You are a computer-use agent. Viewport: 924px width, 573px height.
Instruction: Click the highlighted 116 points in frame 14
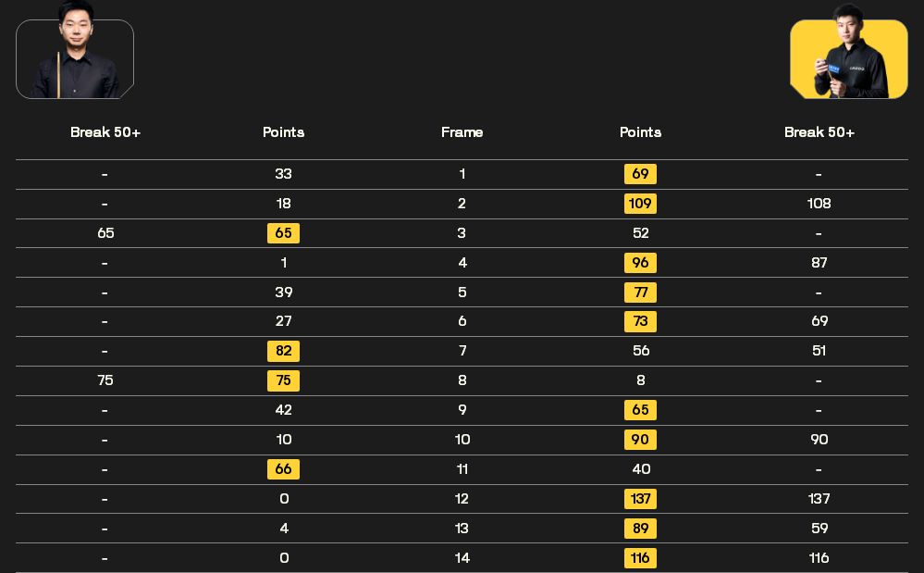click(x=640, y=557)
